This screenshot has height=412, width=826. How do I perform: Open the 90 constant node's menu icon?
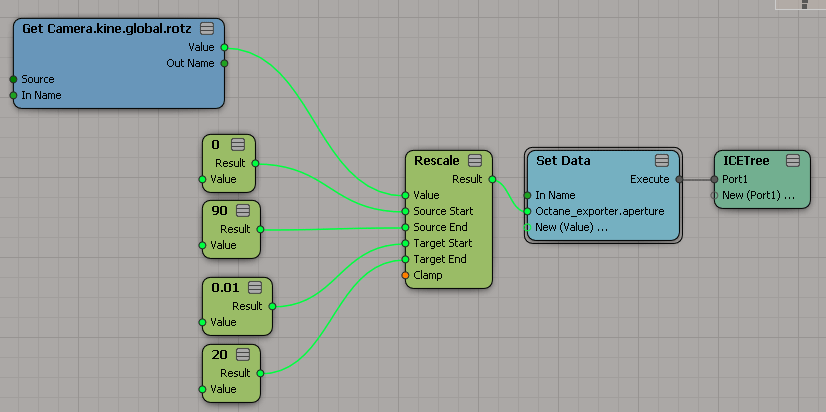243,211
